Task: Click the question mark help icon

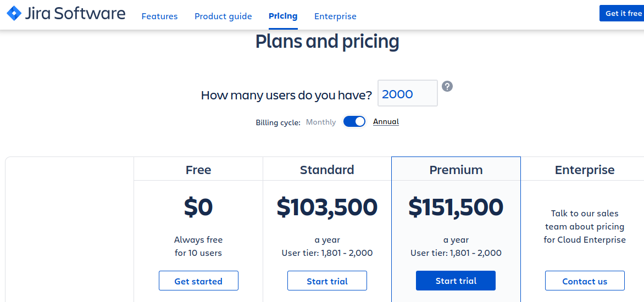Action: tap(447, 86)
